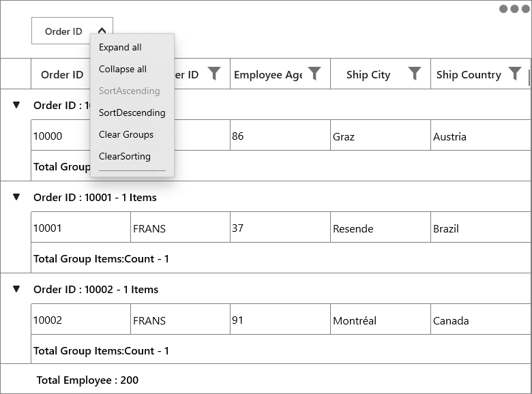532x394 pixels.
Task: Open the Employee Age column filter
Action: point(314,74)
